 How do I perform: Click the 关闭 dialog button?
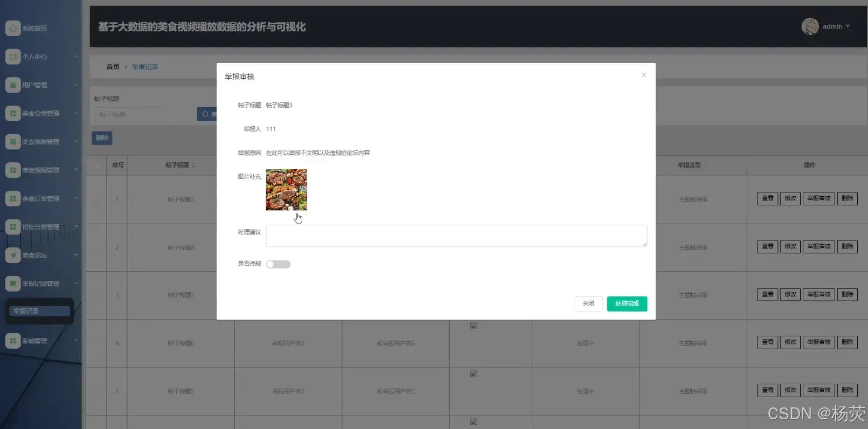pos(588,303)
